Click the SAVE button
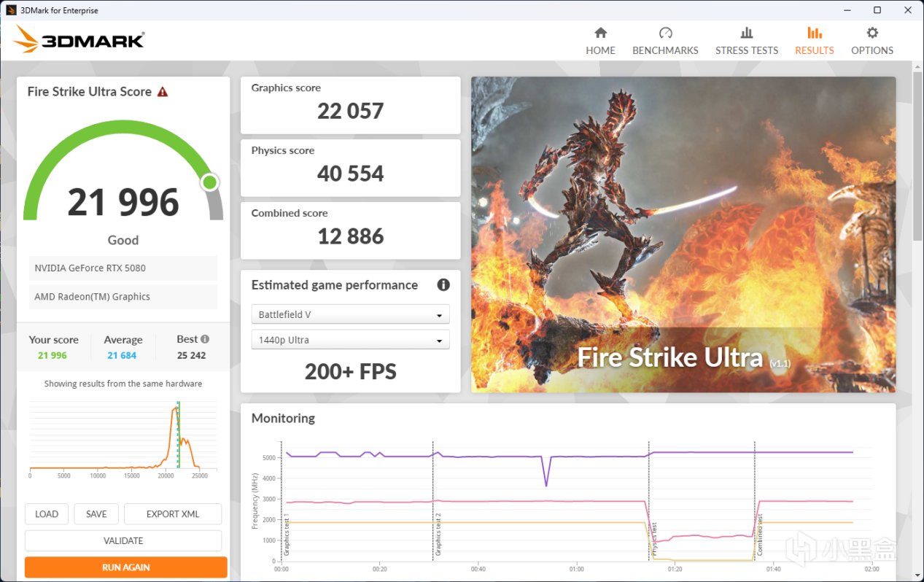The height and width of the screenshot is (582, 924). pos(96,514)
